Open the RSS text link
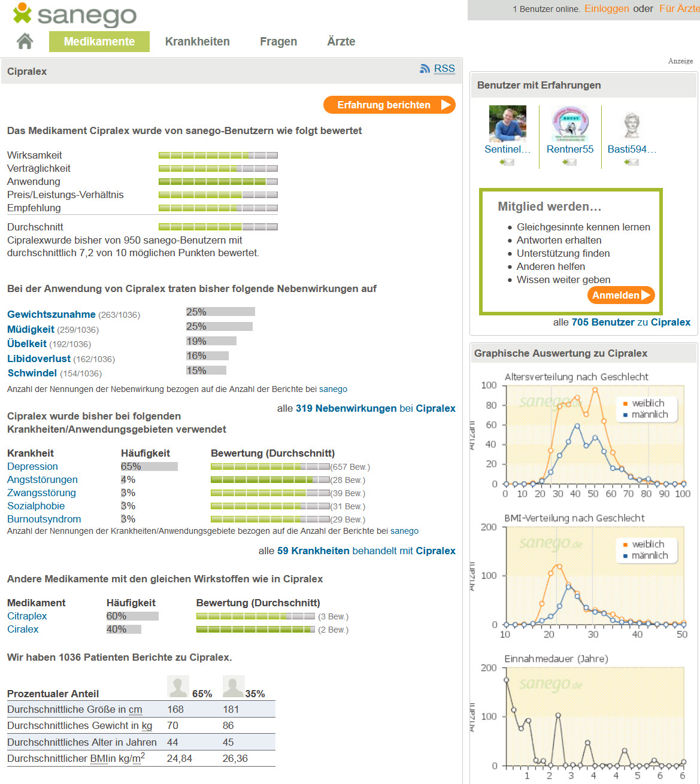This screenshot has width=700, height=784. coord(444,68)
